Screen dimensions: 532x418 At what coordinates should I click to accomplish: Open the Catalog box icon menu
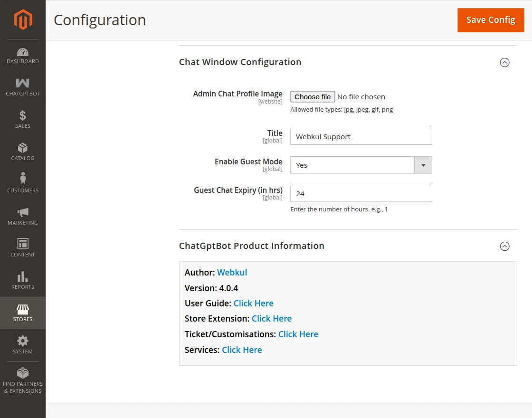point(23,152)
